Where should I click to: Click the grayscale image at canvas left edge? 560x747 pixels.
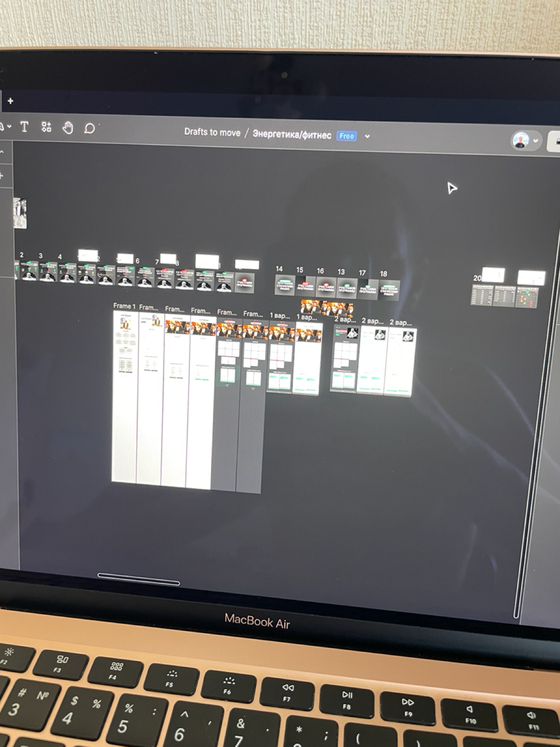pyautogui.click(x=20, y=213)
